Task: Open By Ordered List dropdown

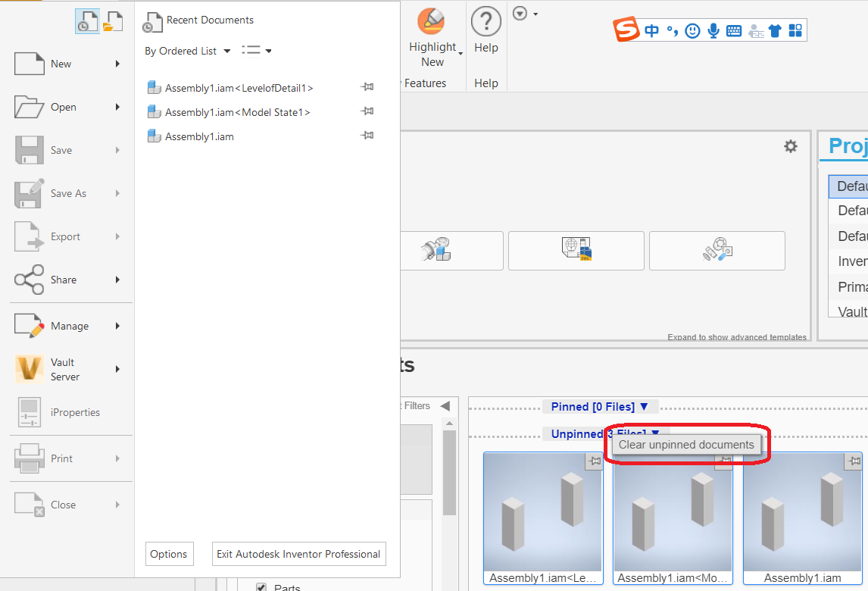Action: pos(188,51)
